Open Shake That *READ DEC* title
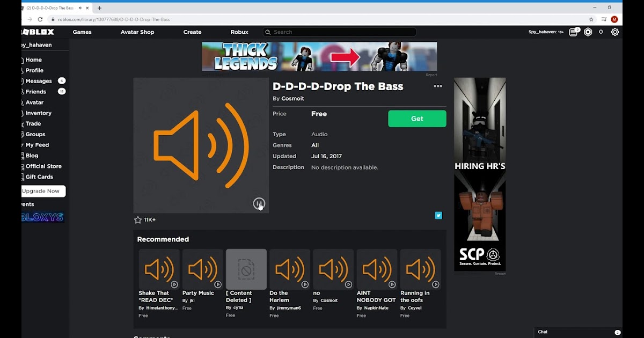The image size is (644, 338). click(156, 297)
